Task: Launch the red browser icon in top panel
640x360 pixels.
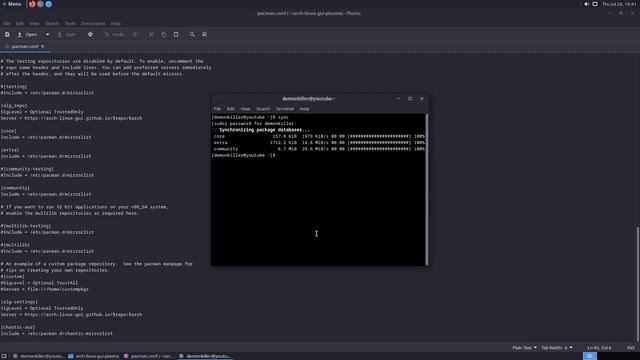Action: coord(32,4)
